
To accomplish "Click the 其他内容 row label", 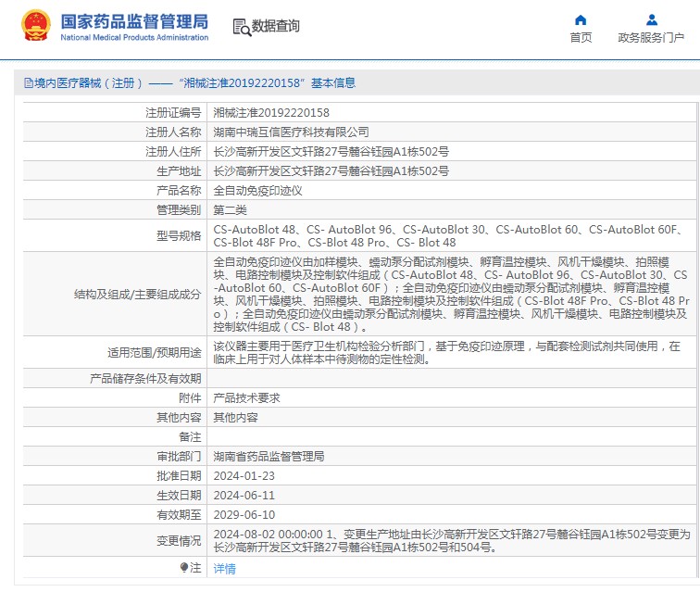I will point(179,417).
